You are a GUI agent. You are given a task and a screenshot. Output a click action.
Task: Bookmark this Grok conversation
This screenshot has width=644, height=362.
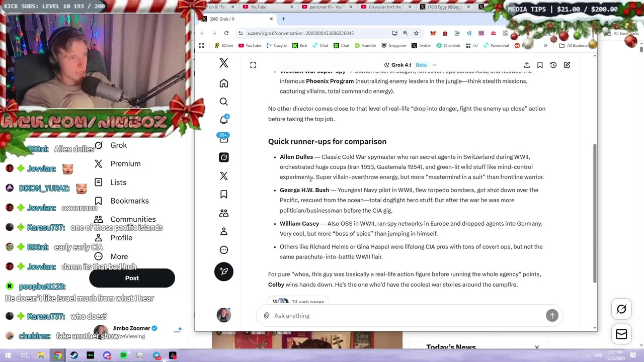coord(540,65)
